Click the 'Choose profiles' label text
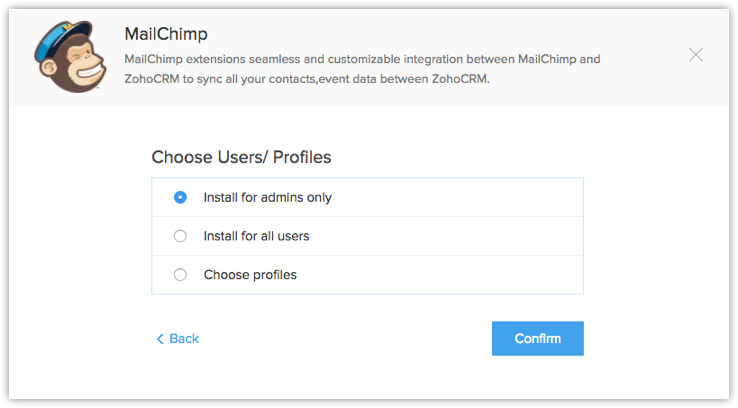The image size is (738, 408). pos(250,274)
